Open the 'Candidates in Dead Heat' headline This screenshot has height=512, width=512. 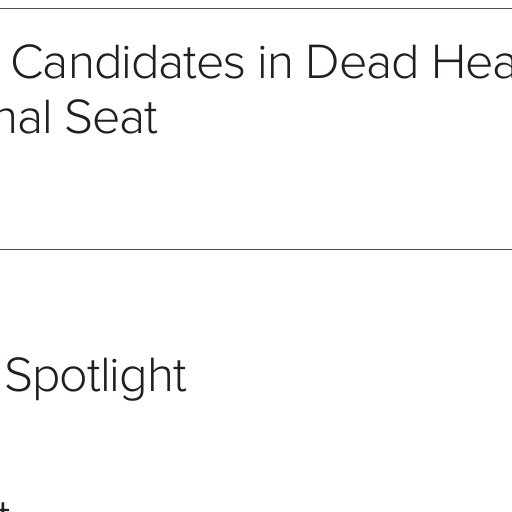(x=256, y=89)
